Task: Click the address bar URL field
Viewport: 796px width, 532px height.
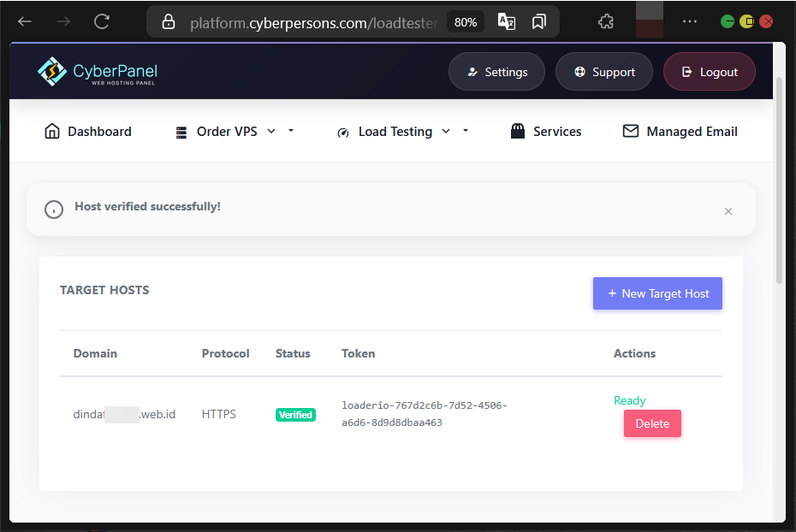Action: coord(312,23)
